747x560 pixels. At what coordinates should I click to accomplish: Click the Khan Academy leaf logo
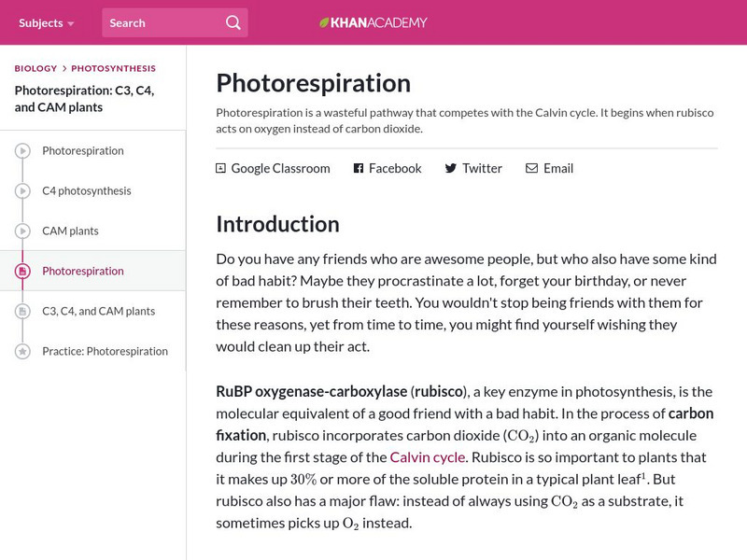(x=325, y=22)
